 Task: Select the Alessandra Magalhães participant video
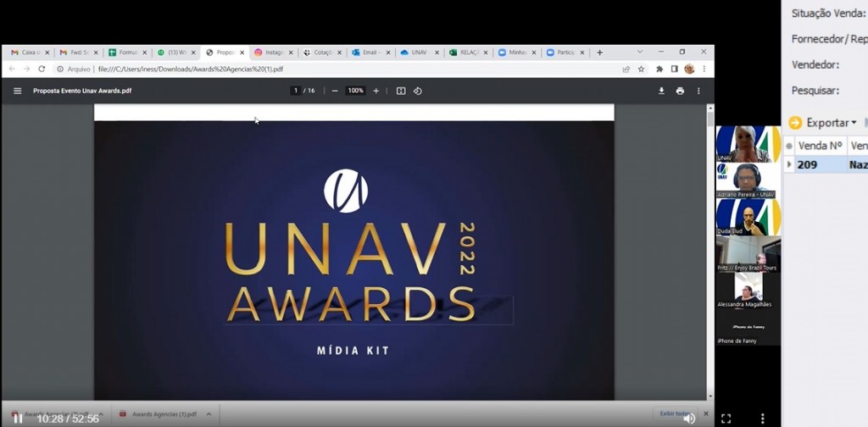point(748,291)
